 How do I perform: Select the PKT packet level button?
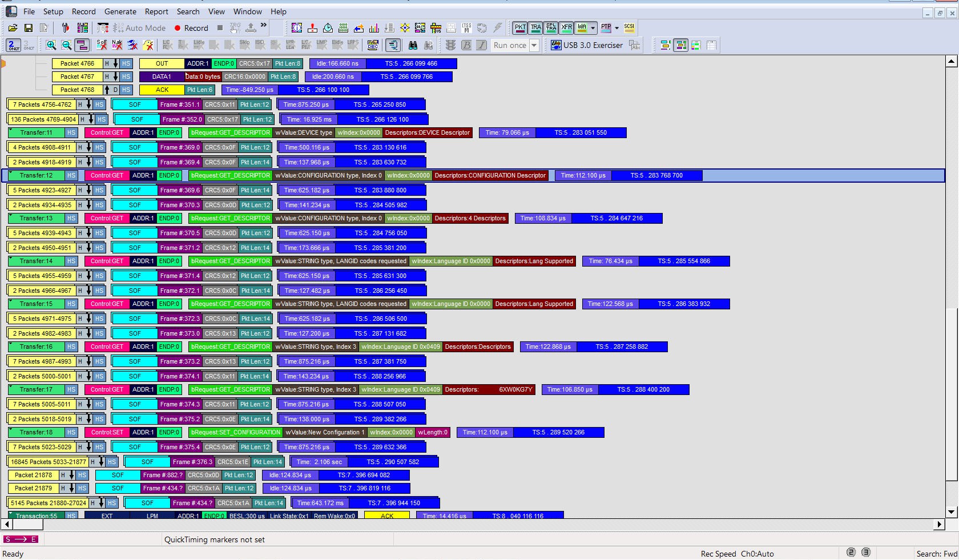point(520,27)
